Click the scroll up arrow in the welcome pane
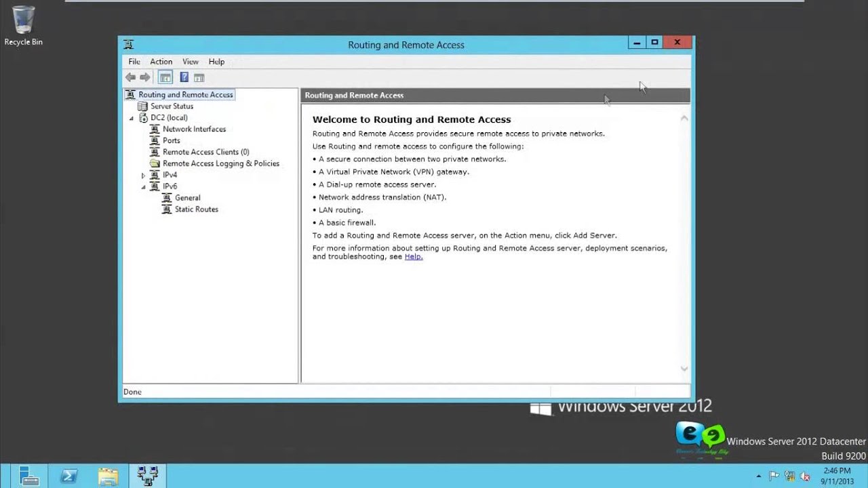 [x=684, y=118]
